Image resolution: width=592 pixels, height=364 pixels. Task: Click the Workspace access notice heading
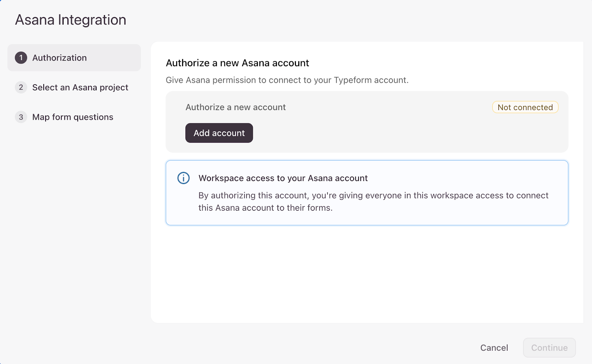point(283,178)
